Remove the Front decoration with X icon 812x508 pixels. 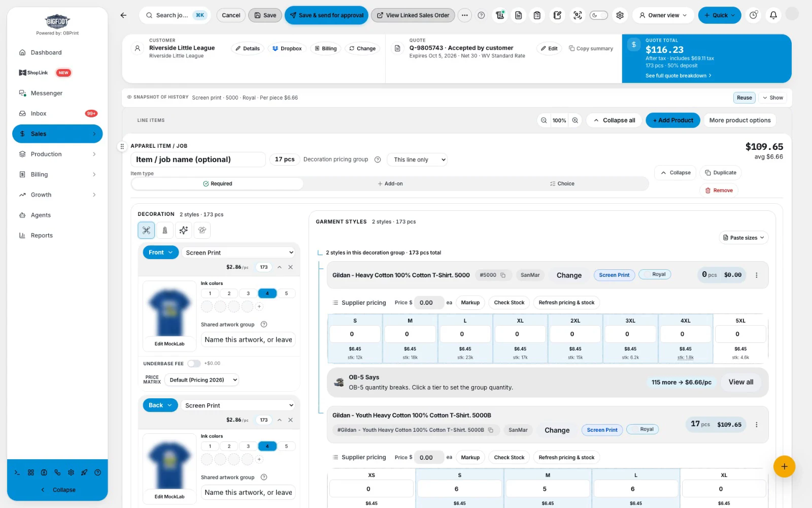click(291, 267)
